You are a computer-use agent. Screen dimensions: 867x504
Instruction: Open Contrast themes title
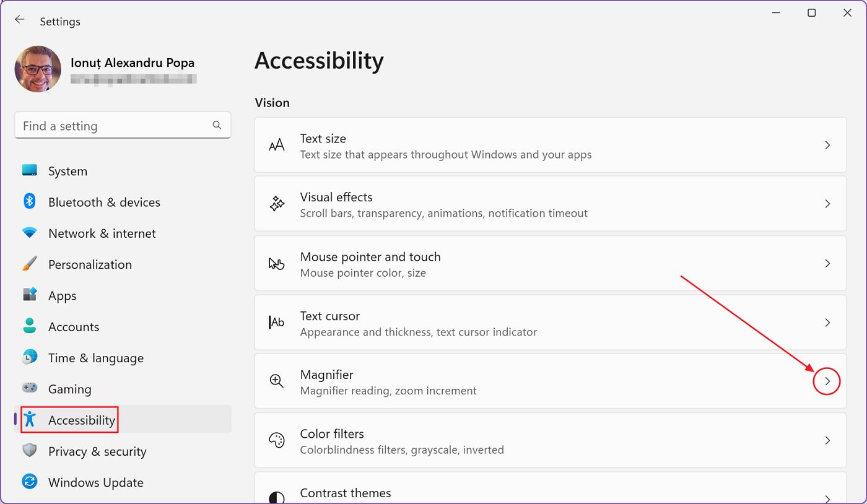pos(346,493)
